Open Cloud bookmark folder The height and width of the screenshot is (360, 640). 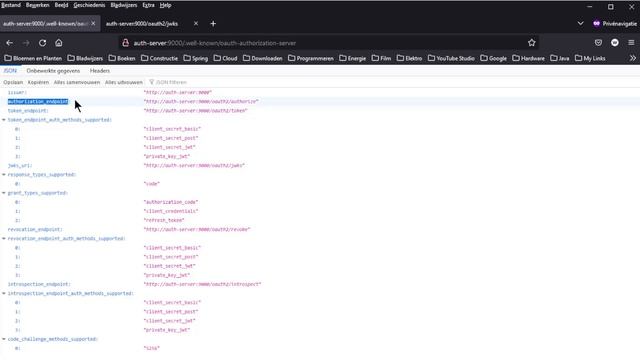[225, 58]
